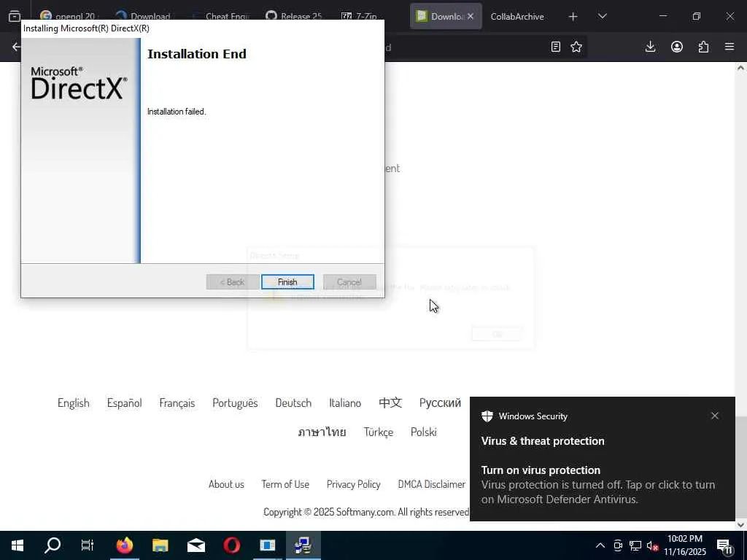Open Firefox from the taskbar

pos(124,545)
